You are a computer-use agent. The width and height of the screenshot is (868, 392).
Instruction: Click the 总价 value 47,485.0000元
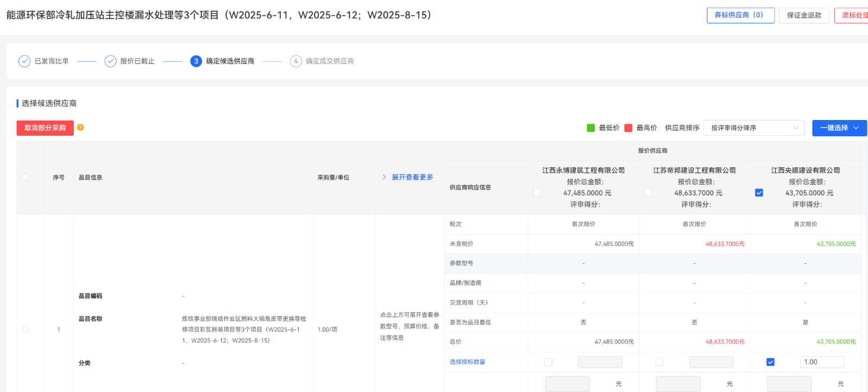coord(614,342)
